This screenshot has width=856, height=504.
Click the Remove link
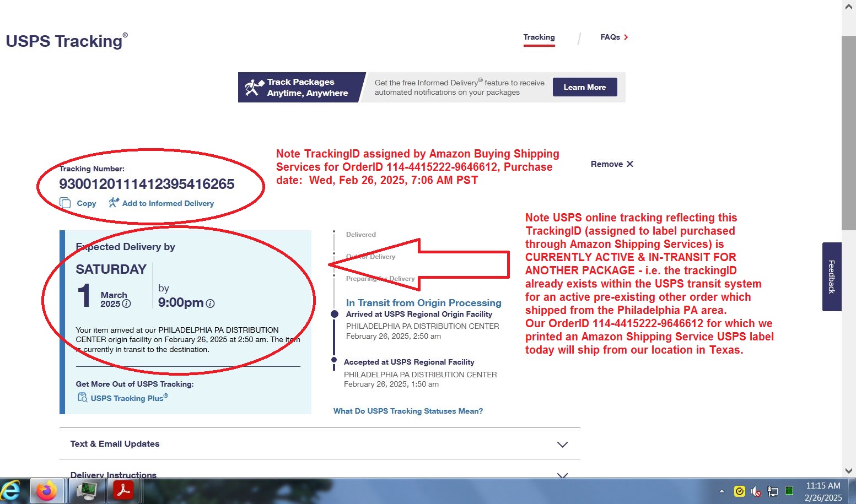[x=612, y=164]
